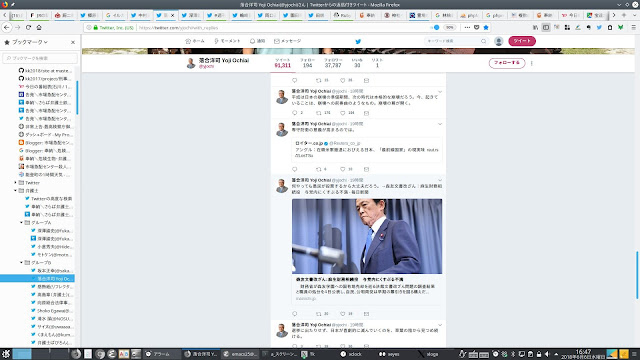
Task: Open the profile avatar menu beside ツイート
Action: click(498, 41)
